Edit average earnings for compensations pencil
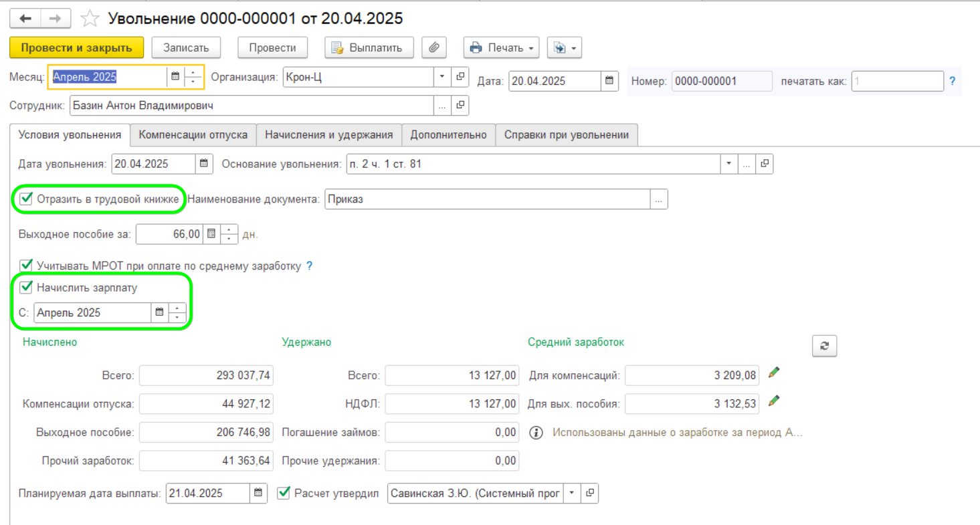 point(774,373)
